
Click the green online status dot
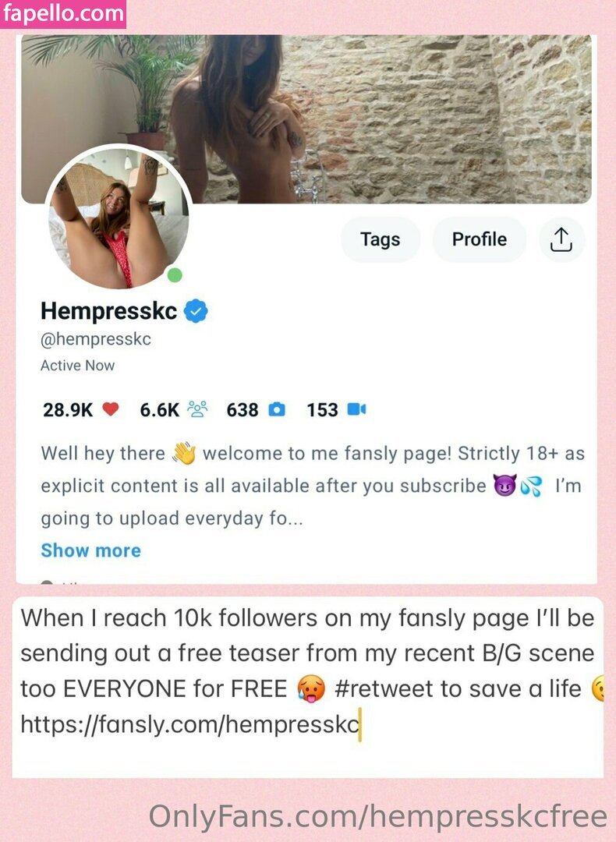pyautogui.click(x=175, y=275)
